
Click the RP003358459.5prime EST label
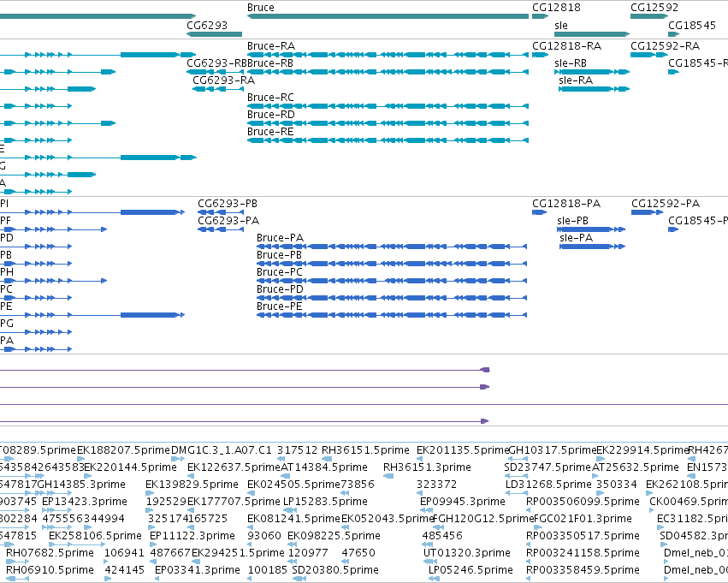(583, 570)
